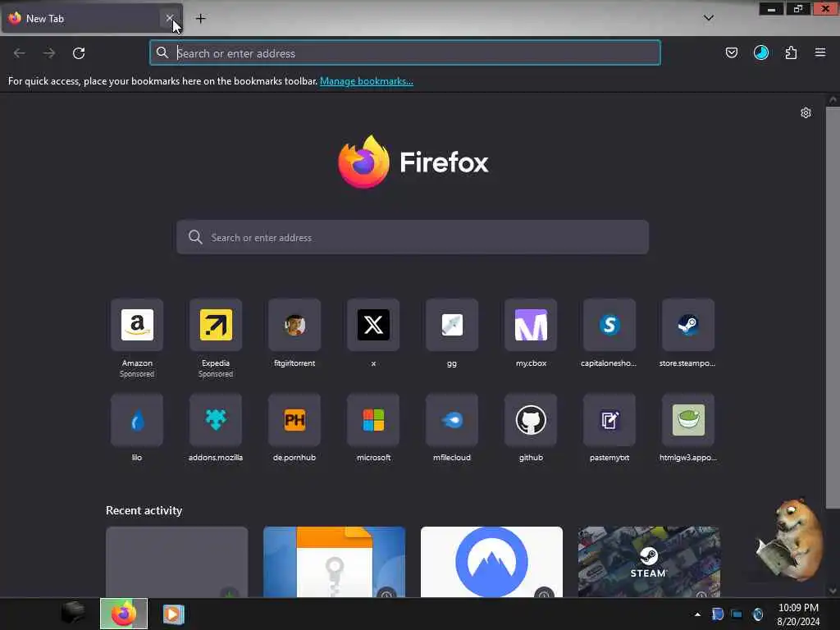The width and height of the screenshot is (840, 630).
Task: Go back using the back arrow
Action: coord(20,53)
